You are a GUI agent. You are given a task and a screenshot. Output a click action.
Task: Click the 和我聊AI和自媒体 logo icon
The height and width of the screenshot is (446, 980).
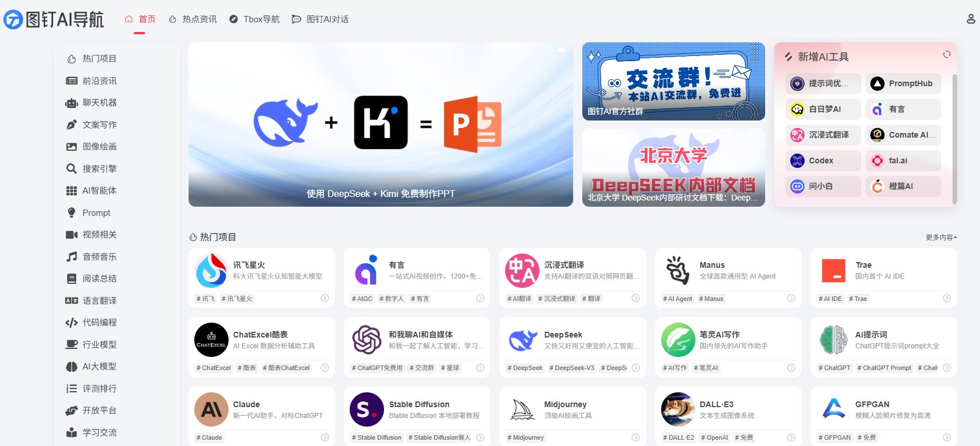point(367,340)
